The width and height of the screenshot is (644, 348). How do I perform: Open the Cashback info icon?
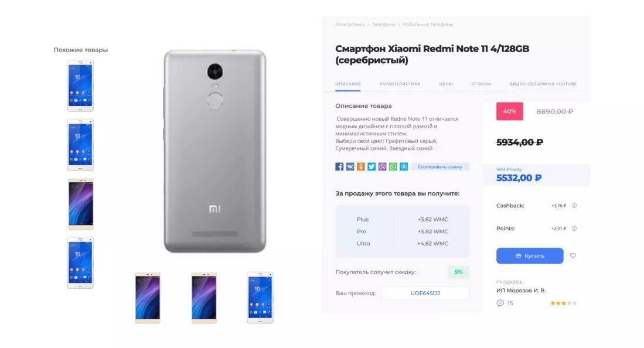(574, 206)
